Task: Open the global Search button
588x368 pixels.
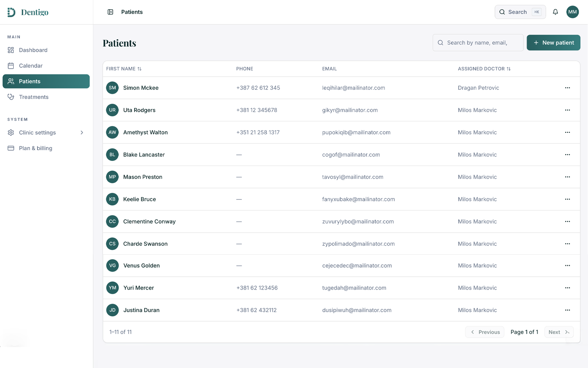Action: 520,12
